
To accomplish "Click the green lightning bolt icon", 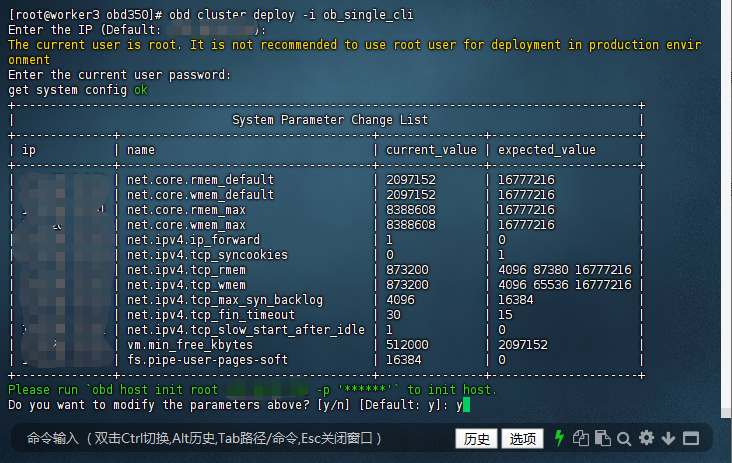I will [x=559, y=438].
